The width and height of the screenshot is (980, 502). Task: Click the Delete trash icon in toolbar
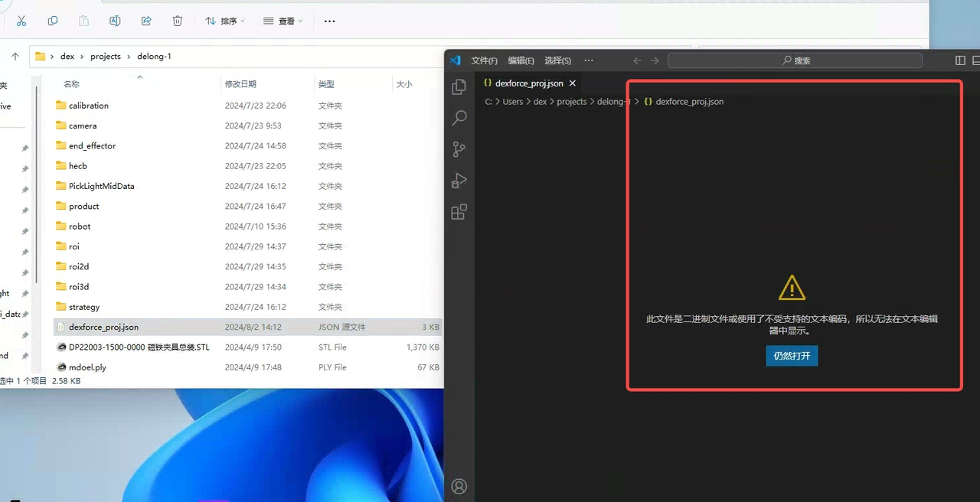click(178, 21)
